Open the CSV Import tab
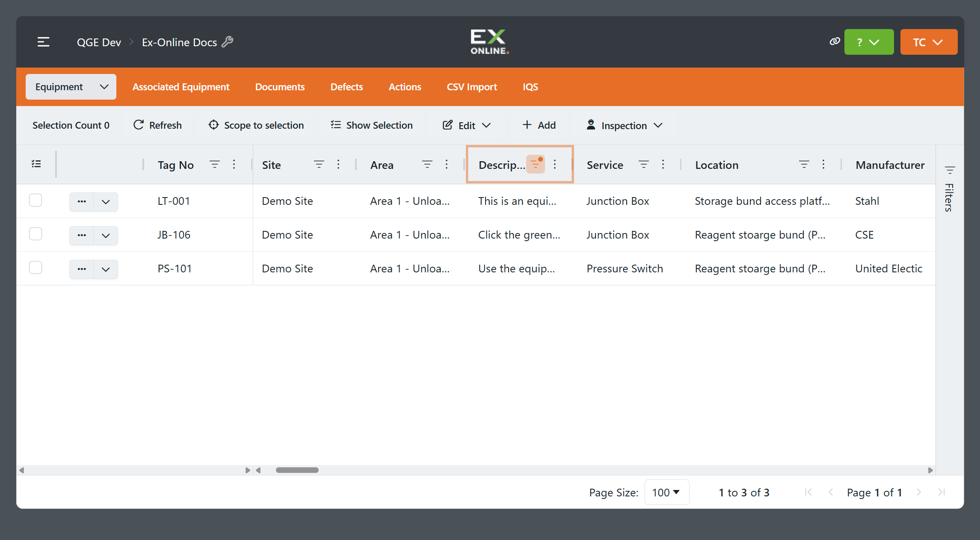Screen dimensions: 980x540 [x=472, y=87]
